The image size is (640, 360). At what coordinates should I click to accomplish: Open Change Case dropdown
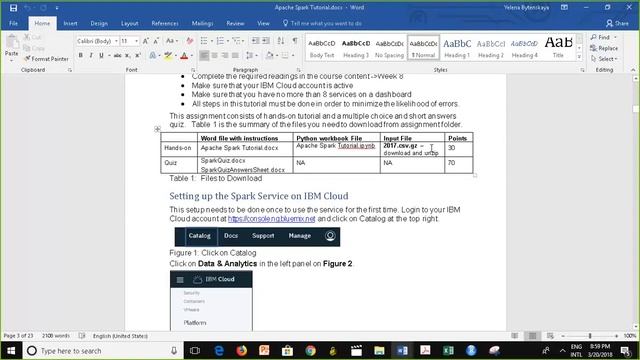click(171, 41)
